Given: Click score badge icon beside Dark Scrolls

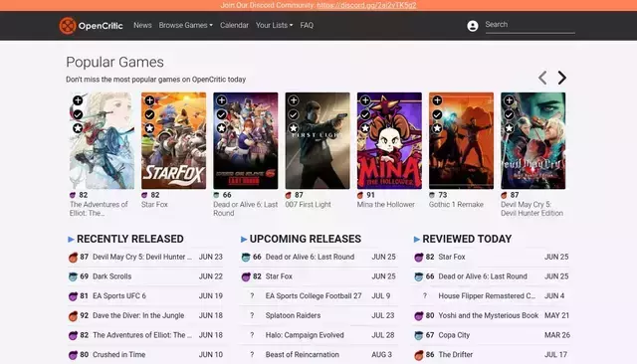Looking at the screenshot, I should (x=73, y=276).
